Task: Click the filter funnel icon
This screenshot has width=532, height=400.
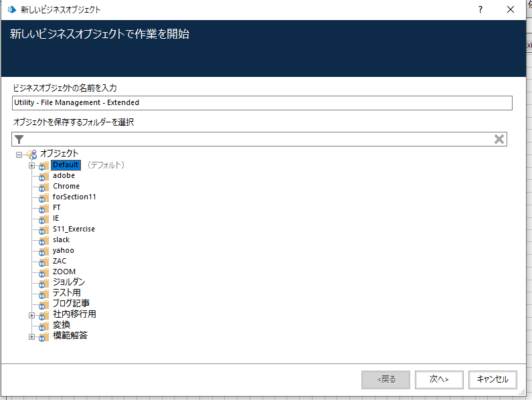Action: (19, 139)
